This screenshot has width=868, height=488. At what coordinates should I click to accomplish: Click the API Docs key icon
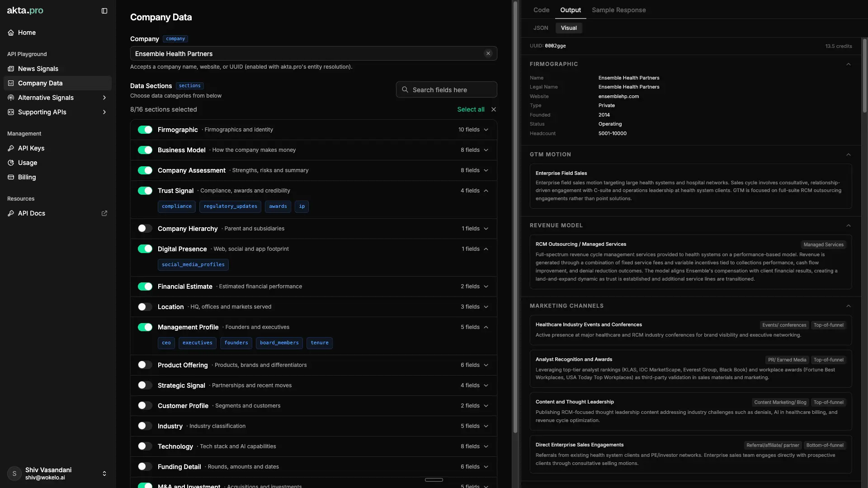click(11, 213)
